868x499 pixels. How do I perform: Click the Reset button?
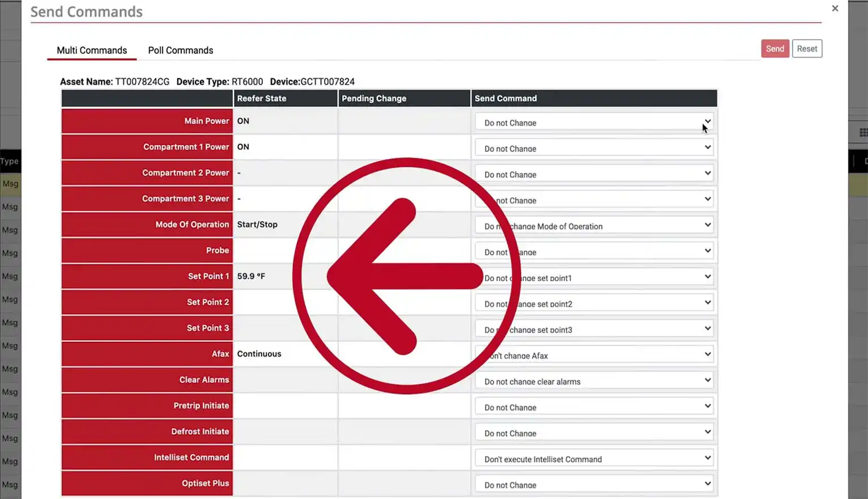(x=807, y=49)
